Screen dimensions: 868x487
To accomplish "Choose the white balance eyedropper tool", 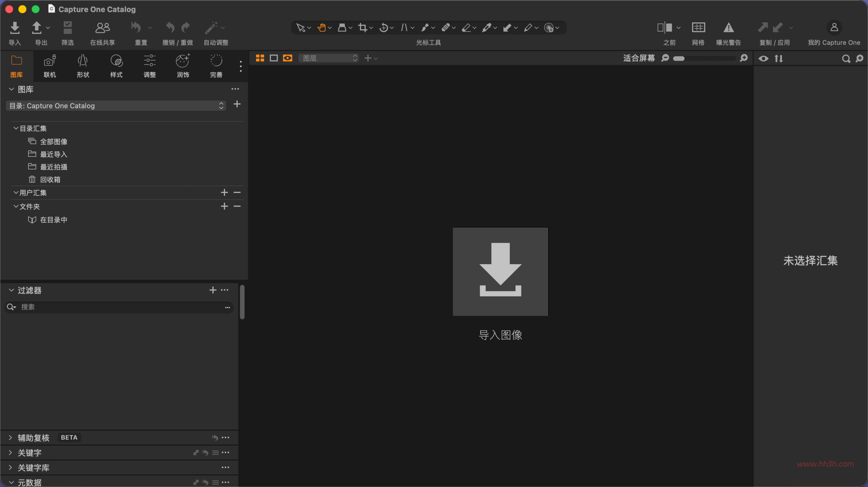I will point(487,27).
